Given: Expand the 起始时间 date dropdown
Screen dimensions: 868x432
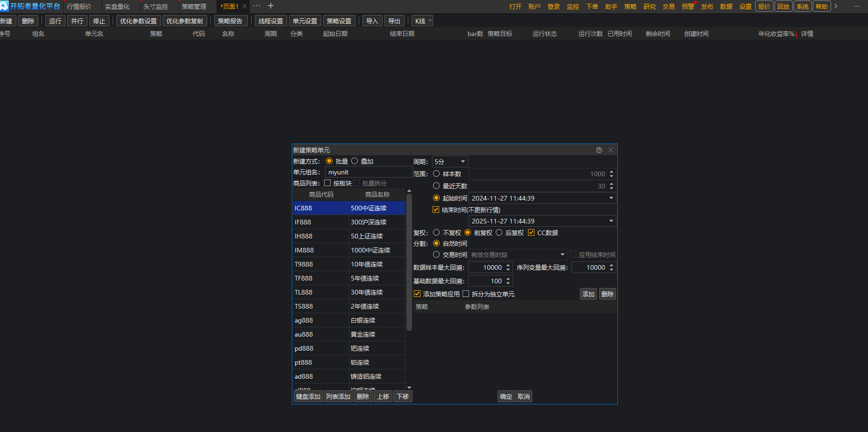Looking at the screenshot, I should (x=611, y=198).
